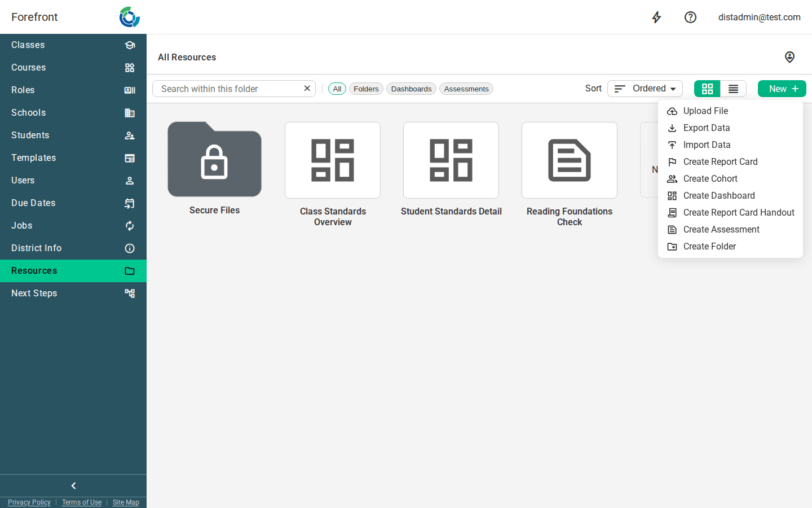Click the location pin icon near All Resources
812x508 pixels.
coord(789,57)
